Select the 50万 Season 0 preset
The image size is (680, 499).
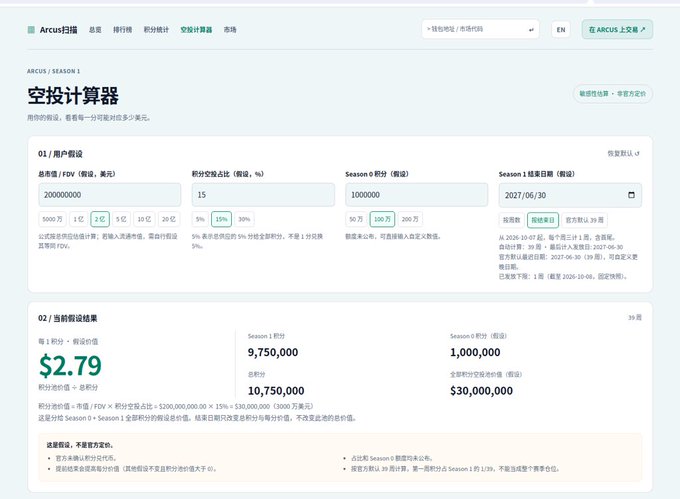click(x=356, y=219)
